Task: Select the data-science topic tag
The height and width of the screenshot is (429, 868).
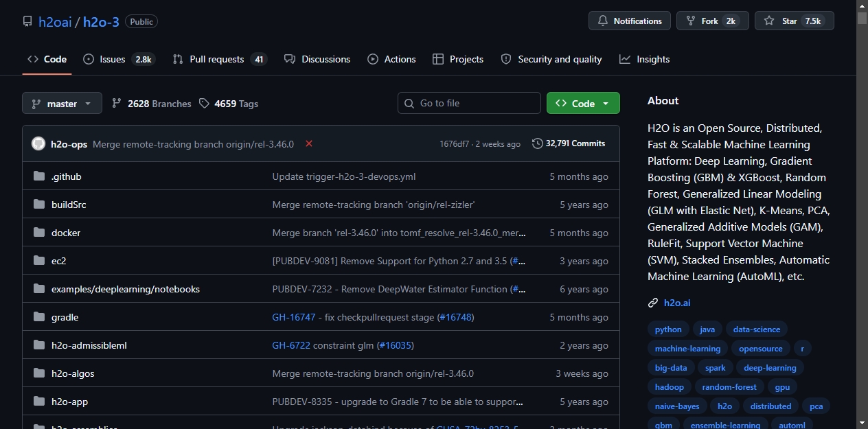Action: coord(756,329)
